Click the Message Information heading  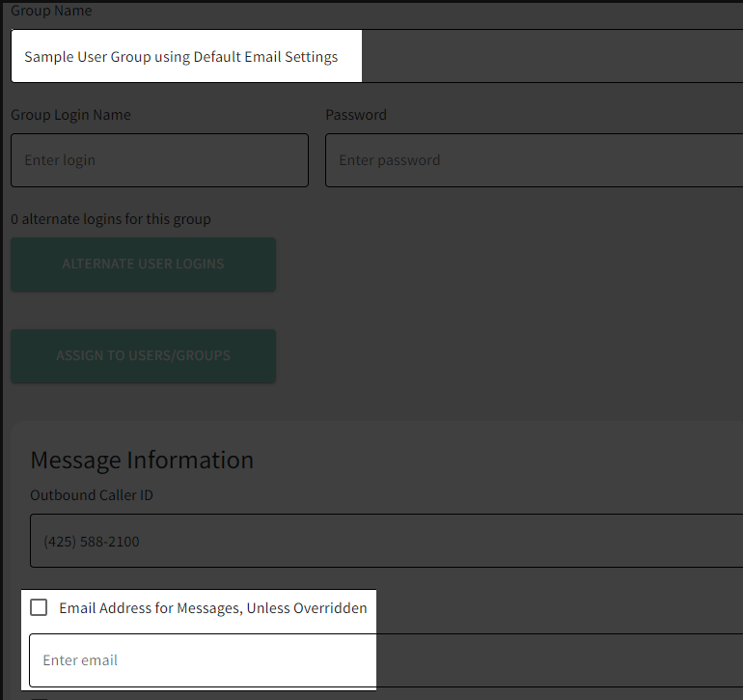click(x=142, y=460)
